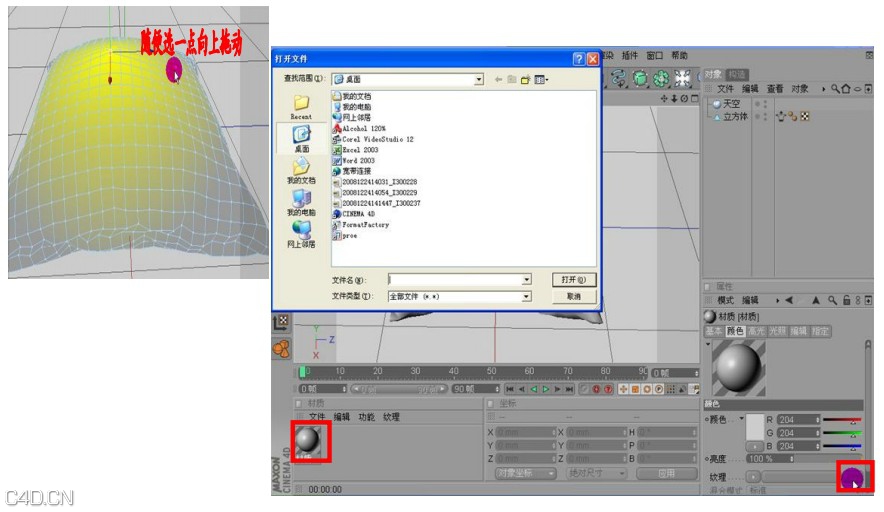This screenshot has height=512, width=884.
Task: Expand the Attributes panel menu overflow arrow
Action: click(x=777, y=301)
